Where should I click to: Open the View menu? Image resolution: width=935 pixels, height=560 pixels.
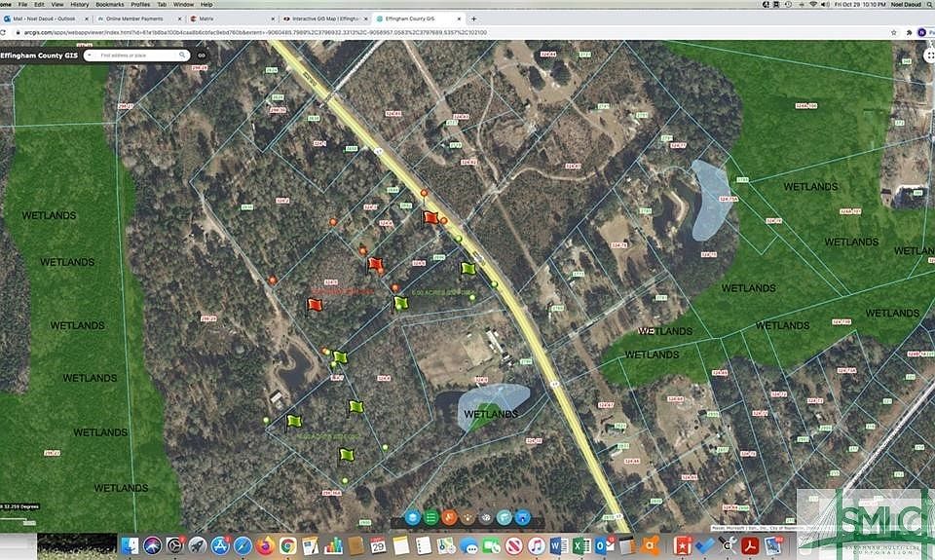[x=57, y=4]
